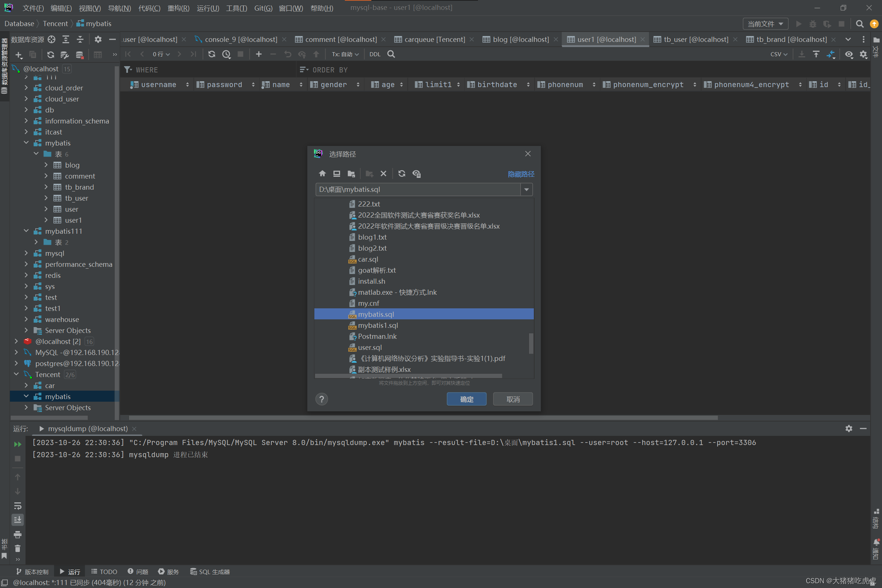Click the database settings gear icon

click(x=97, y=41)
